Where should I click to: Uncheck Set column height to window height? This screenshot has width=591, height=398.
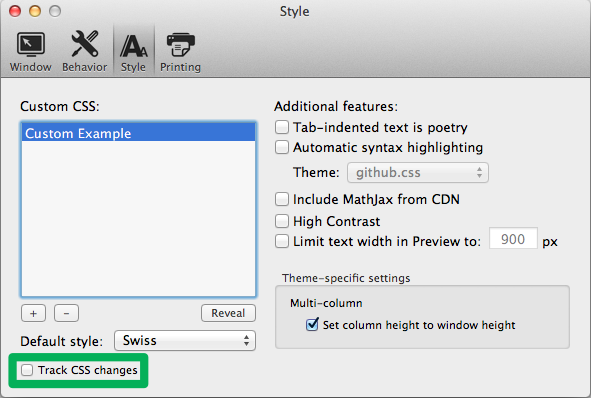point(312,325)
